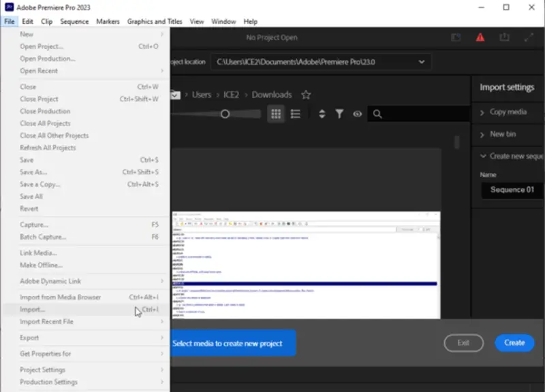Open the Sequence menu
This screenshot has height=392, width=545.
tap(74, 22)
